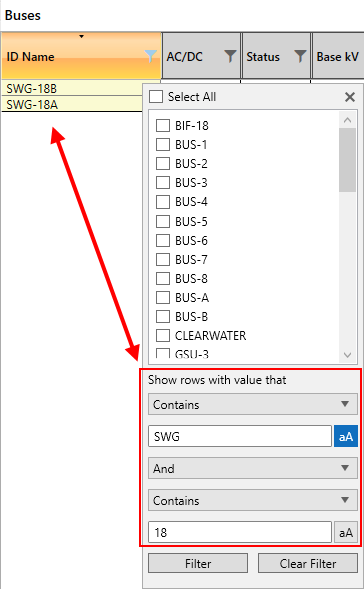Click the value list scrollbar thumb

pos(347,160)
